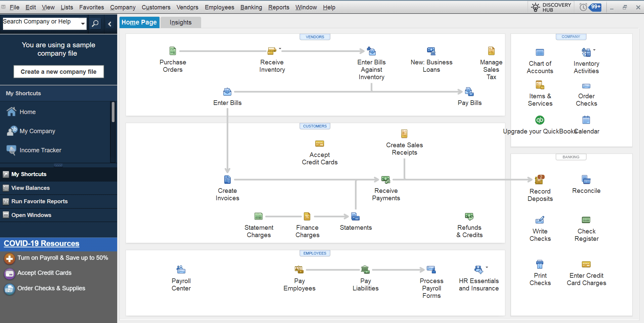The width and height of the screenshot is (644, 323).
Task: Open COVID-19 Resources link
Action: point(42,244)
